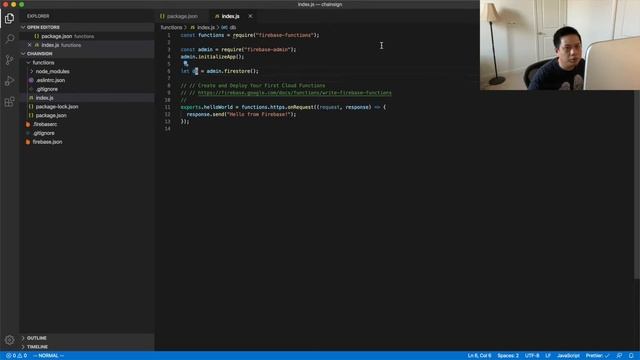Viewport: 640px width, 360px height.
Task: Expand the Timeline section
Action: coord(87,347)
